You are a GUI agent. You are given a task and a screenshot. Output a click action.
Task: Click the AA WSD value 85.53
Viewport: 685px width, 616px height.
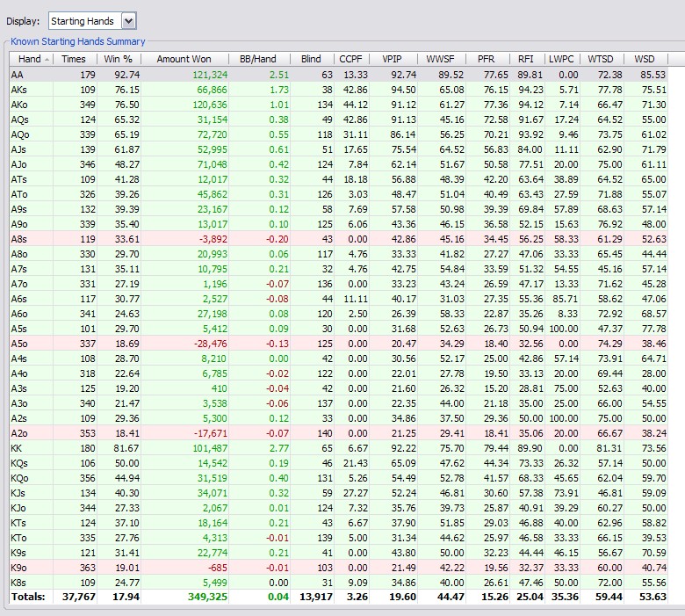point(653,75)
